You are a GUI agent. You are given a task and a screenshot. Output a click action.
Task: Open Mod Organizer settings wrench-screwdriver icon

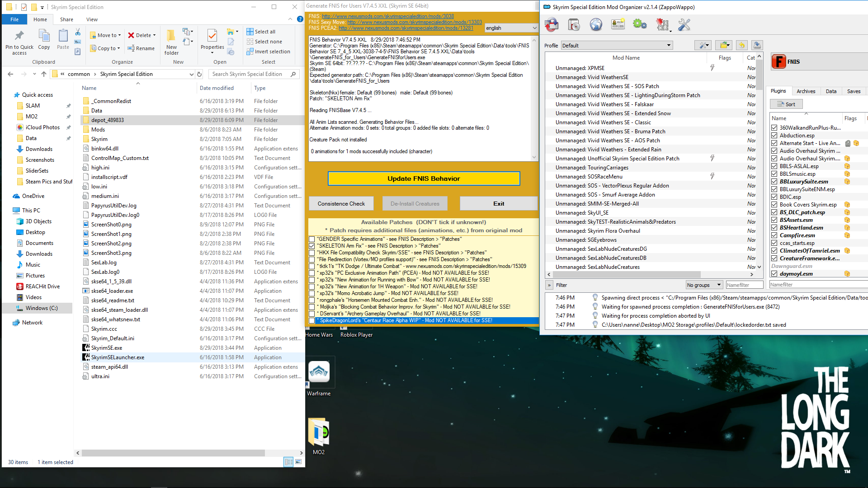[x=684, y=25]
